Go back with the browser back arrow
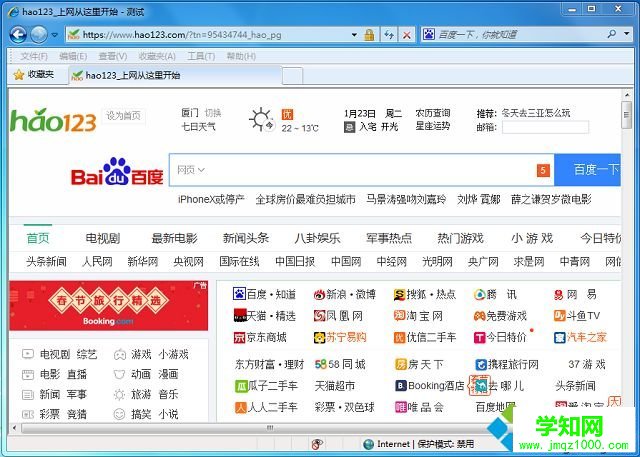The width and height of the screenshot is (640, 457). [18, 35]
